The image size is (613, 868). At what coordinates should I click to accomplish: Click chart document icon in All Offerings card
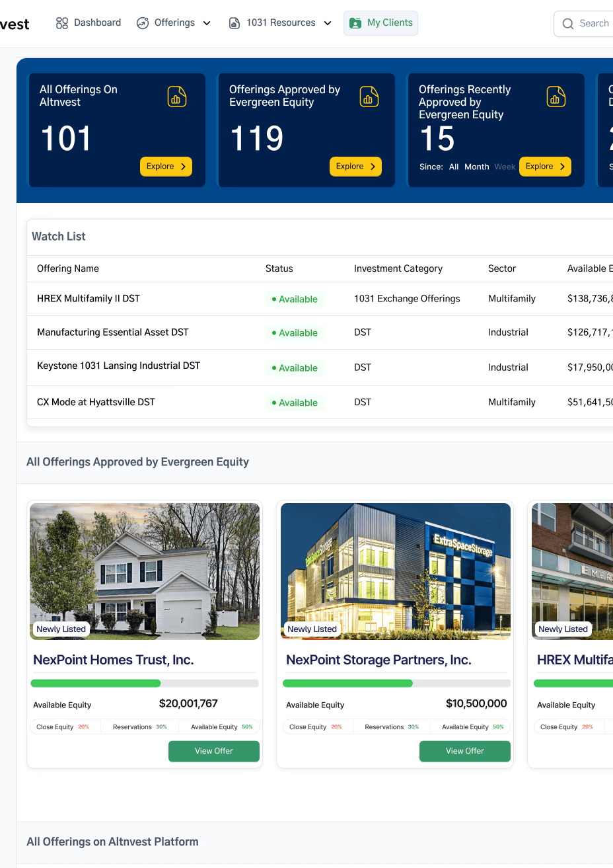176,97
